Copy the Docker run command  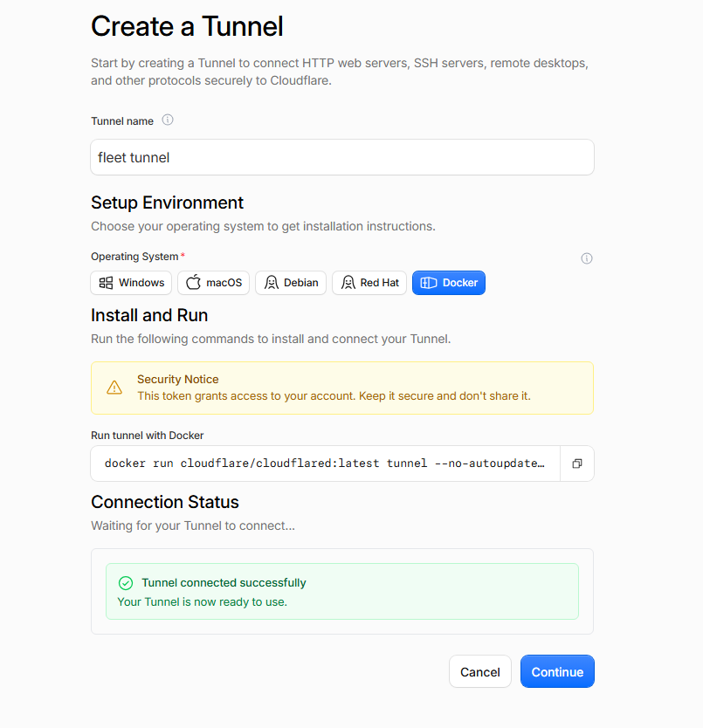coord(576,464)
